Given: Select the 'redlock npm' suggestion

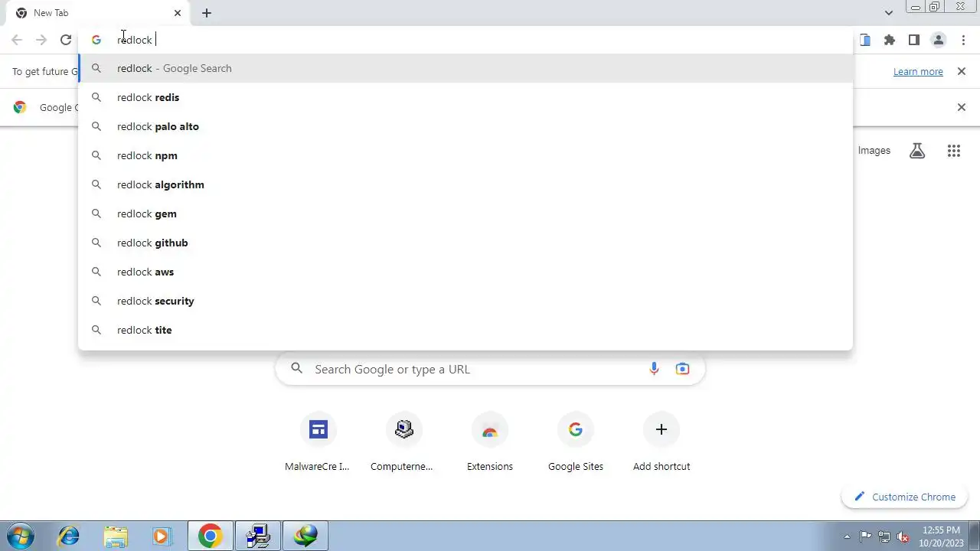Looking at the screenshot, I should tap(465, 155).
